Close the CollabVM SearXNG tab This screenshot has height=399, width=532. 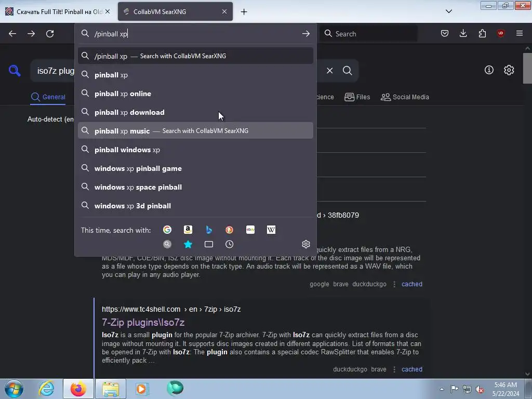click(224, 11)
